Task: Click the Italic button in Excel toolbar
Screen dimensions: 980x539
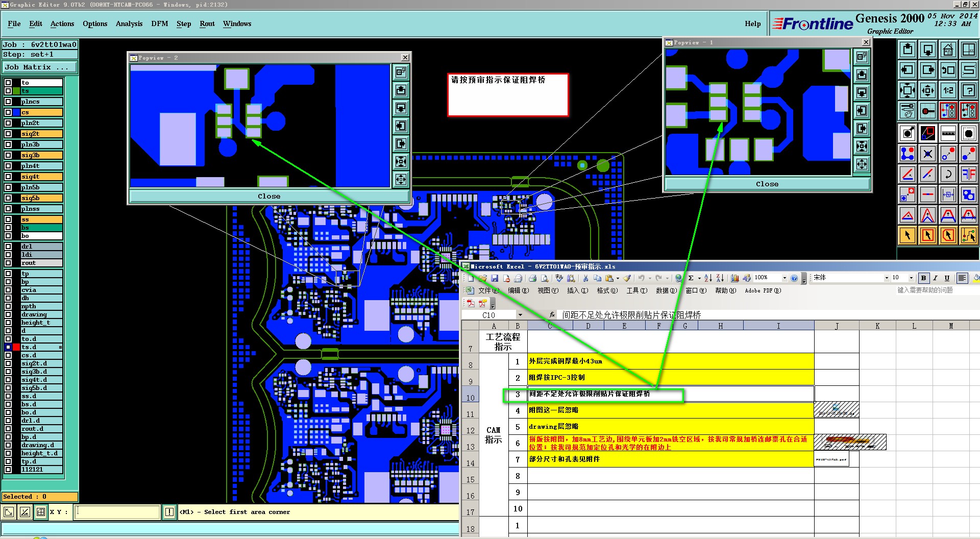Action: [935, 278]
